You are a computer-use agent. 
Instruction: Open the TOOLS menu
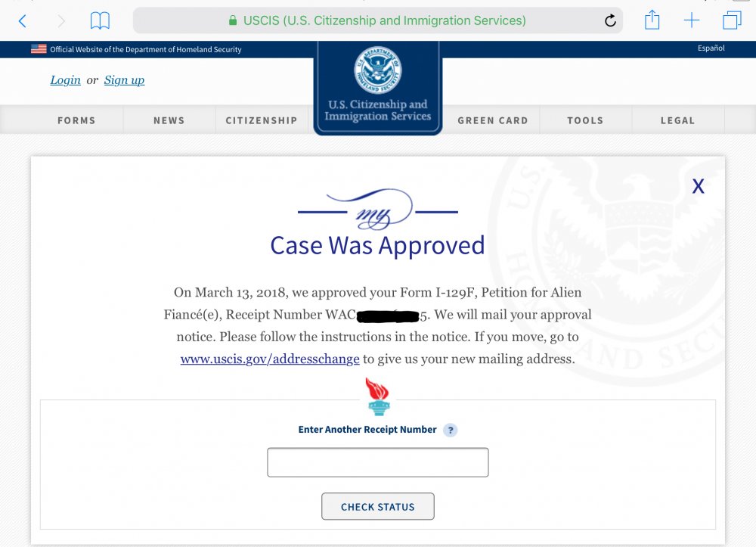[x=585, y=120]
